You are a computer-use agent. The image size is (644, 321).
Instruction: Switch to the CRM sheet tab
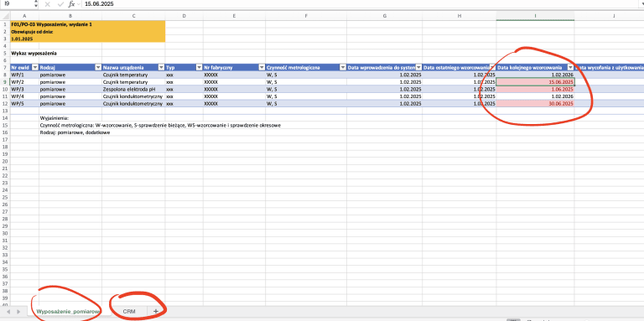click(129, 312)
